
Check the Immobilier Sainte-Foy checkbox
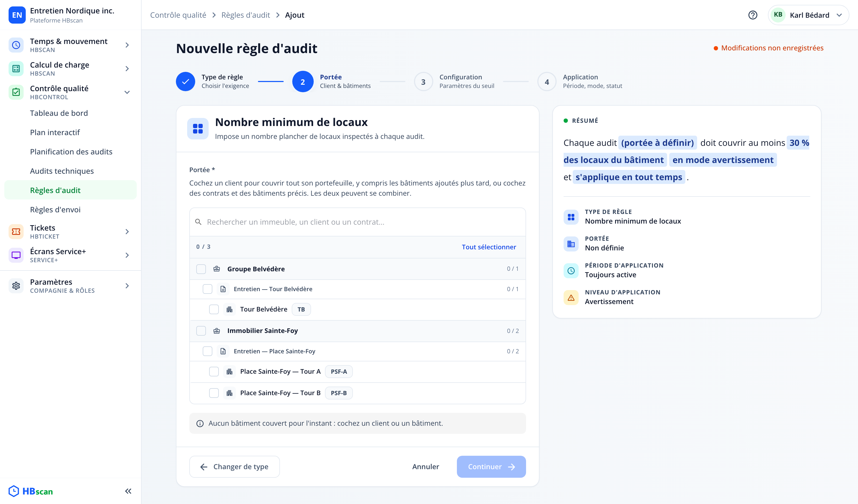(x=201, y=331)
